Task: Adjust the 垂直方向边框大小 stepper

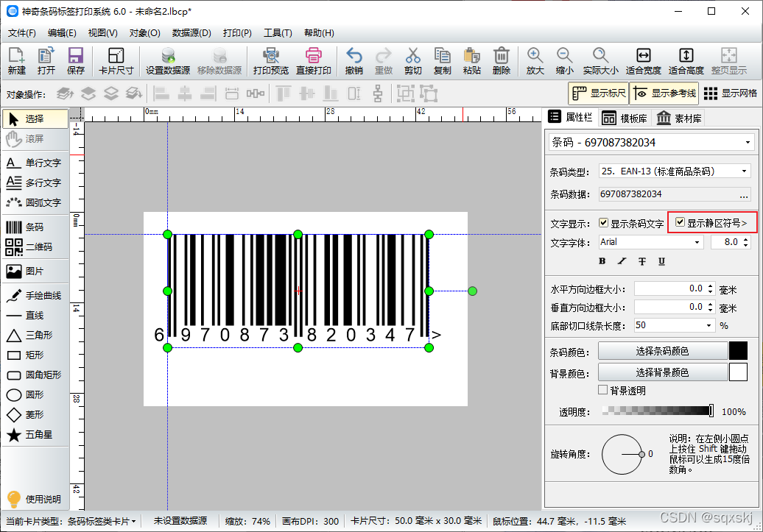Action: click(711, 308)
